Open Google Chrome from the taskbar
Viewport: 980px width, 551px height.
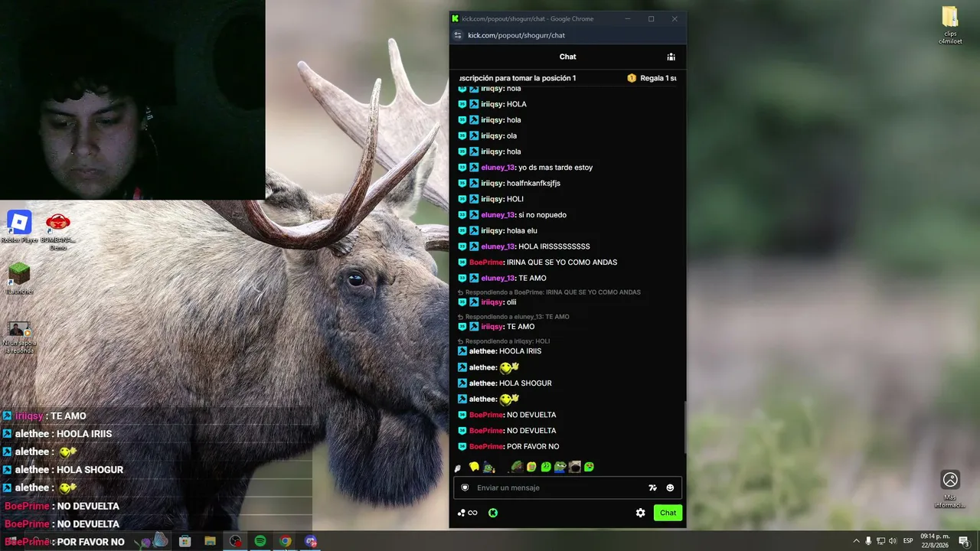point(285,541)
